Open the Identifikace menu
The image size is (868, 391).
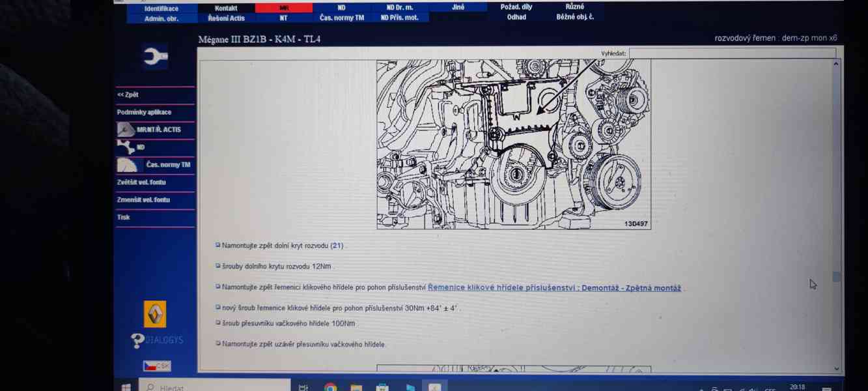pyautogui.click(x=161, y=8)
